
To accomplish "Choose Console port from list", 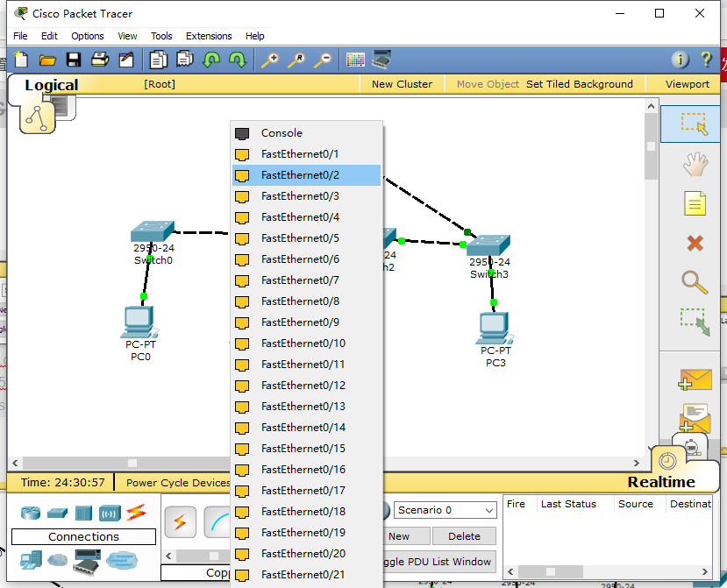I will pos(306,133).
